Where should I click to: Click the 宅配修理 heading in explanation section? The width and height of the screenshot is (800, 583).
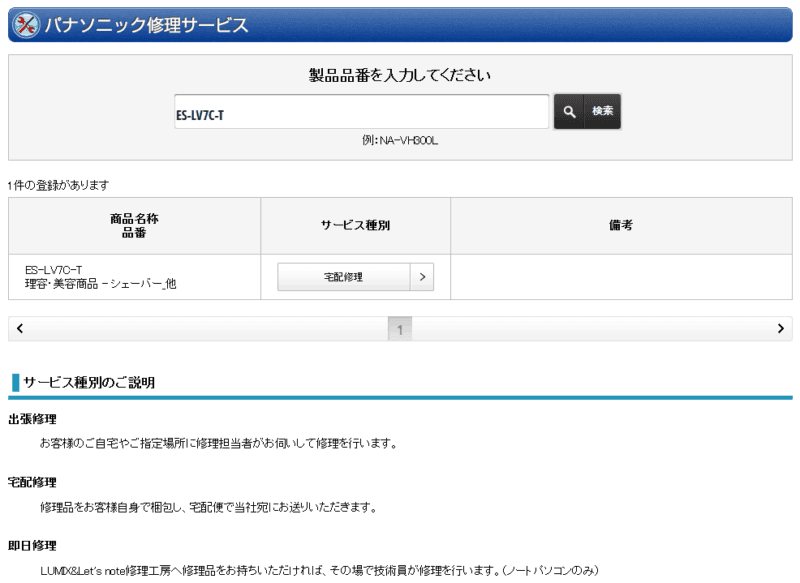tap(32, 482)
